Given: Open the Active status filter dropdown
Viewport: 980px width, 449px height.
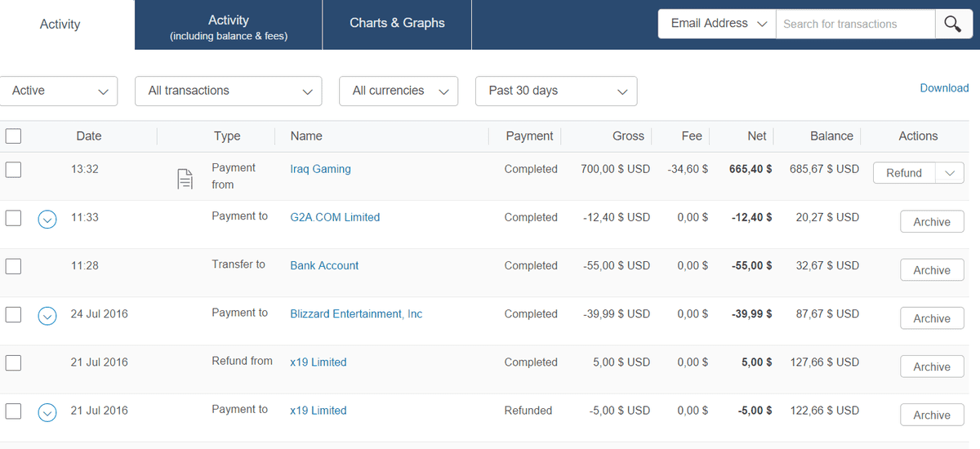Looking at the screenshot, I should (x=59, y=91).
